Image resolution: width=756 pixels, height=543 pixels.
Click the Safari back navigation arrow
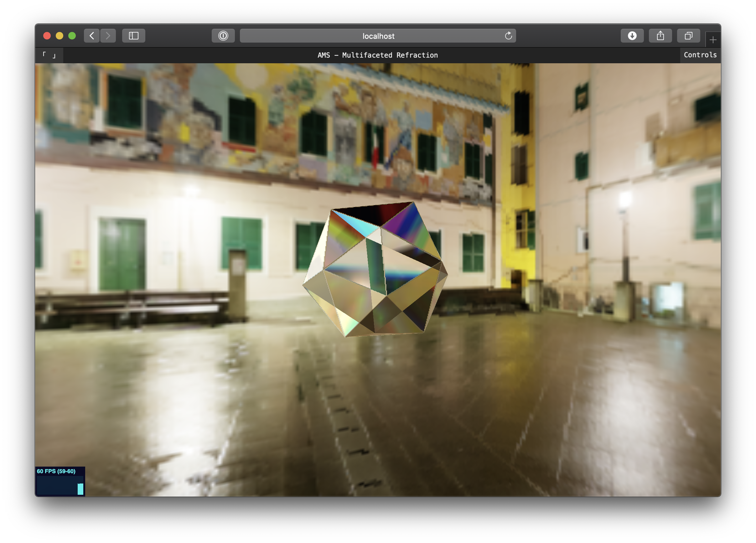click(x=92, y=36)
